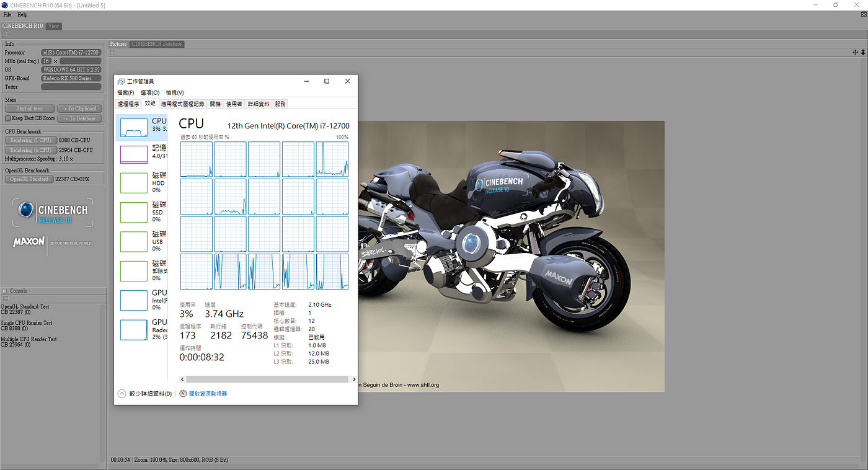Toggle the Keep Best CB Score checkbox

tap(8, 118)
